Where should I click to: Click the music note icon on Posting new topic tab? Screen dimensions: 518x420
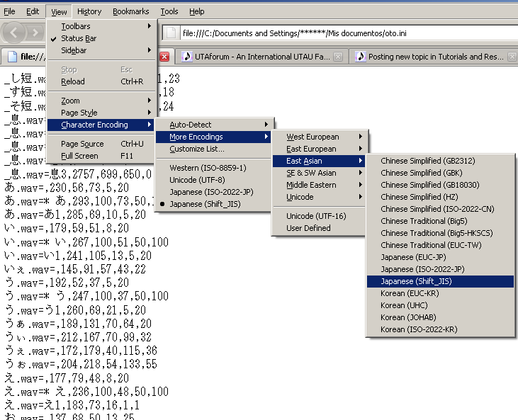(x=360, y=57)
